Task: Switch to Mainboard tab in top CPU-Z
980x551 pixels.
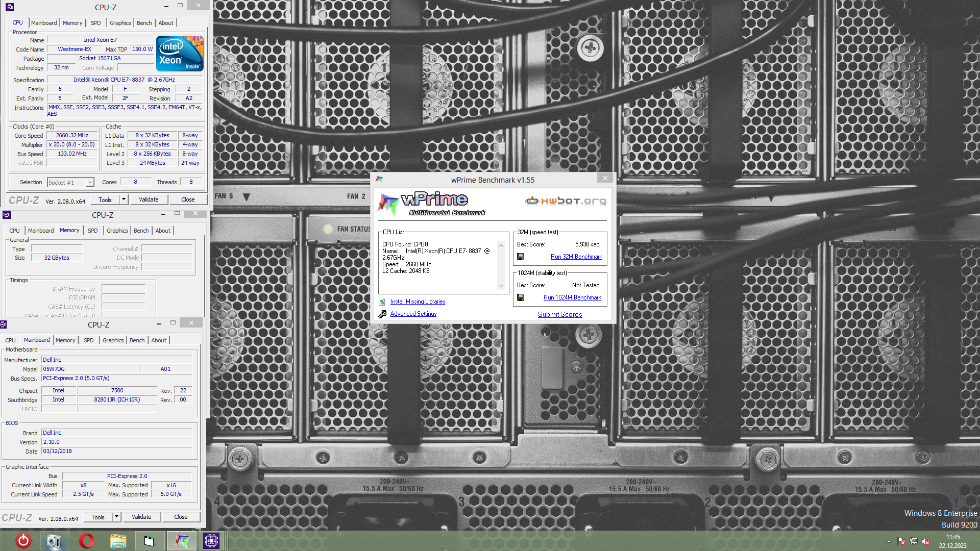Action: tap(44, 23)
